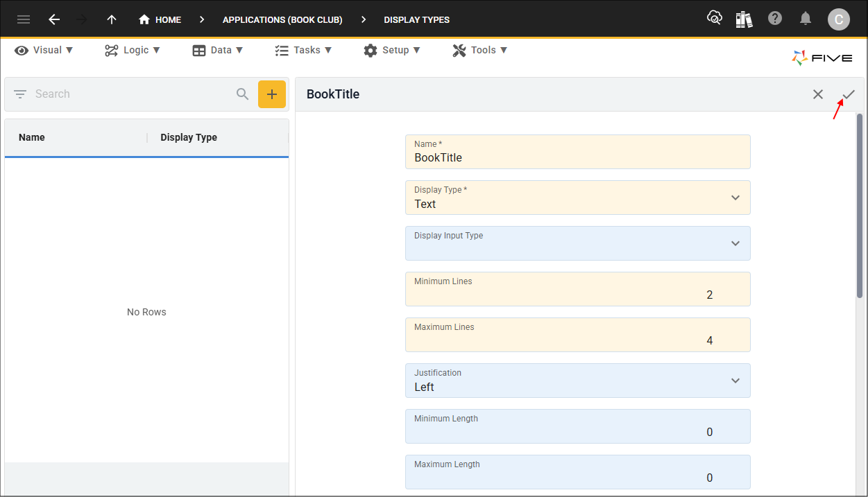Open the Setup menu

392,50
